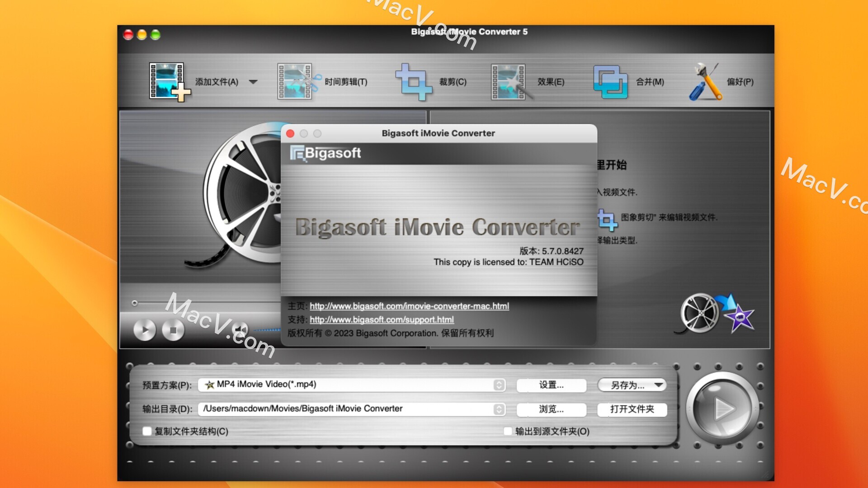Viewport: 868px width, 488px height.
Task: Click the star icon in preset field
Action: click(x=209, y=385)
